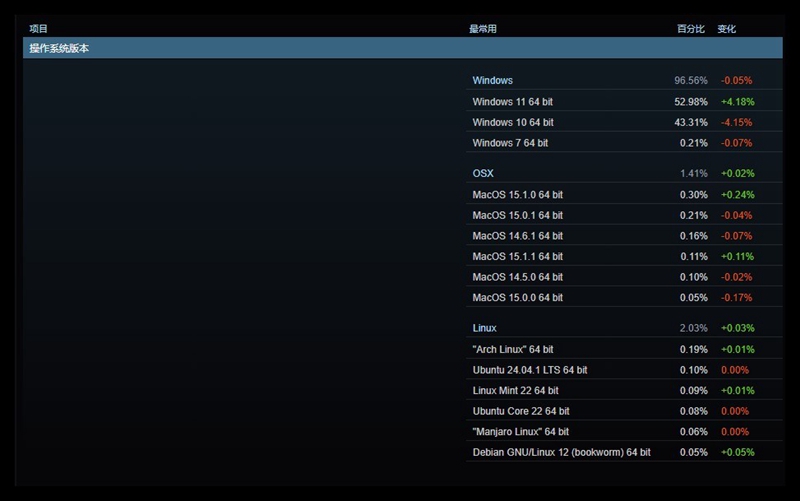Select the 项目 column header

tap(38, 29)
